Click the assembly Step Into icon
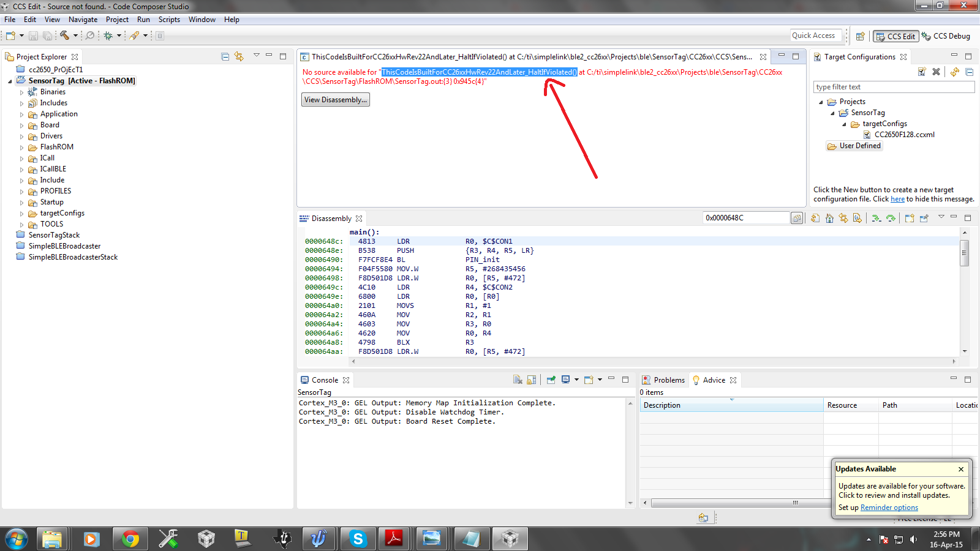Image resolution: width=980 pixels, height=551 pixels. 876,218
